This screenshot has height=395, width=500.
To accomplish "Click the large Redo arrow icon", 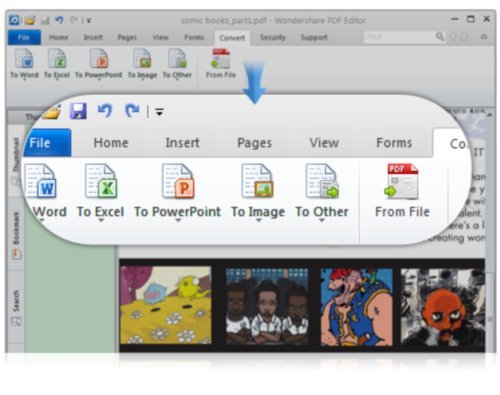I will [x=132, y=110].
